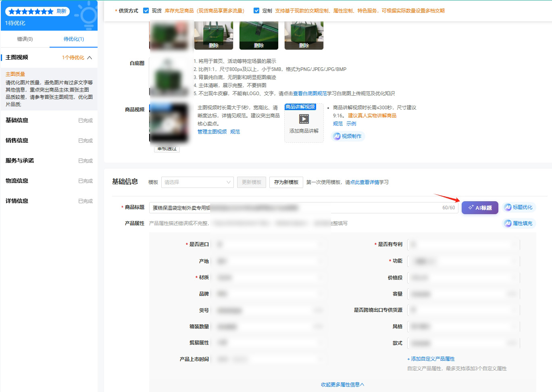This screenshot has width=552, height=392.
Task: Open AI 视频制作 video creation tool
Action: [348, 136]
